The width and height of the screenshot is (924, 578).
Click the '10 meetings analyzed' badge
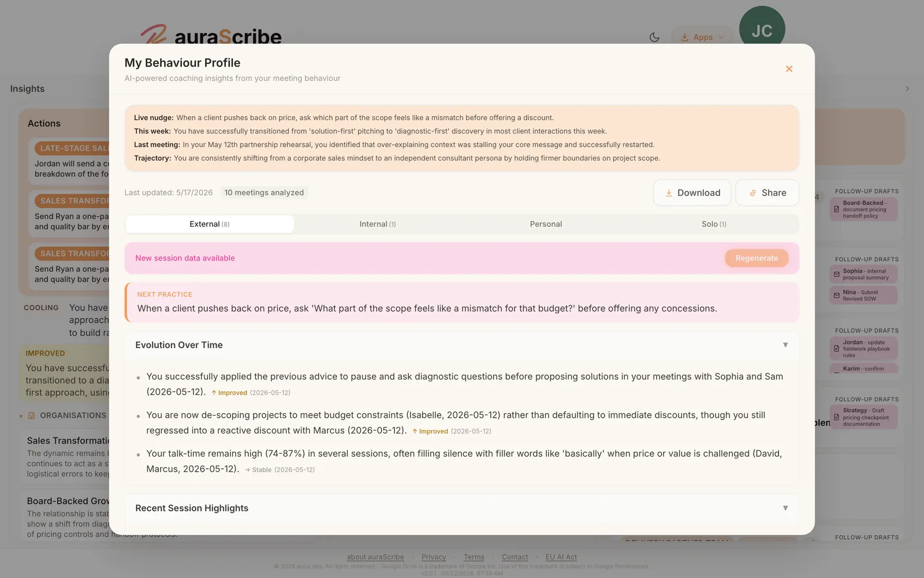(x=264, y=192)
